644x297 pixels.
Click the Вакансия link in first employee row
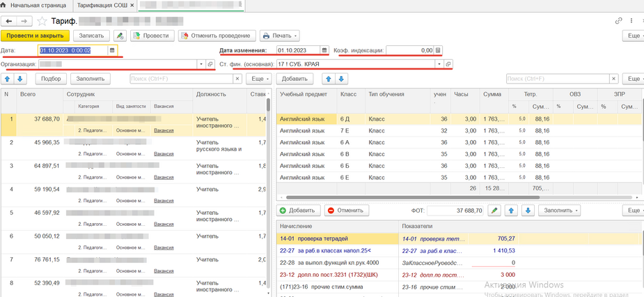(x=164, y=130)
